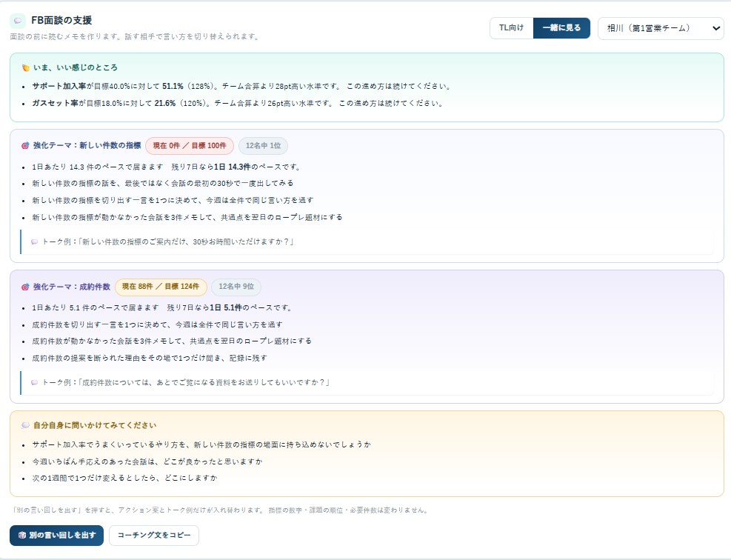Click bullet 成約件数が動かなかった会話を3件メモして
Screen dimensions: 731x560
[x=172, y=341]
